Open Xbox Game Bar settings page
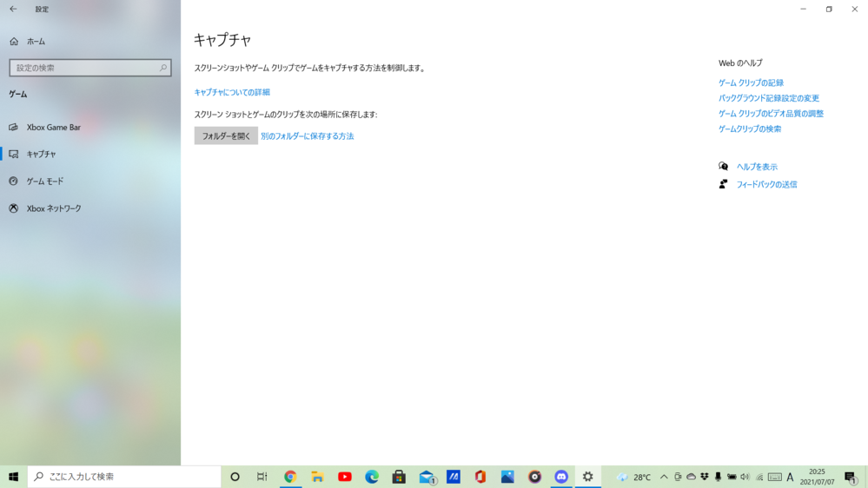Viewport: 868px width, 488px height. (x=90, y=128)
